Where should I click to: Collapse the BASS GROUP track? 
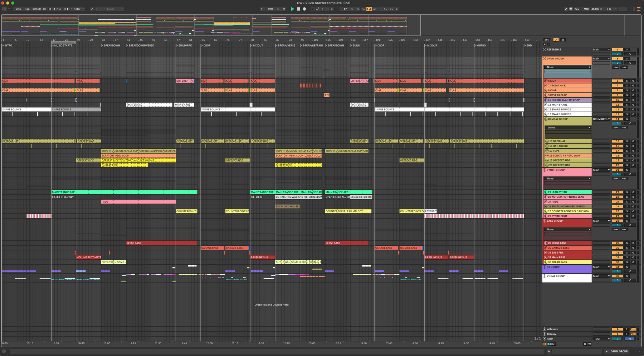(545, 221)
